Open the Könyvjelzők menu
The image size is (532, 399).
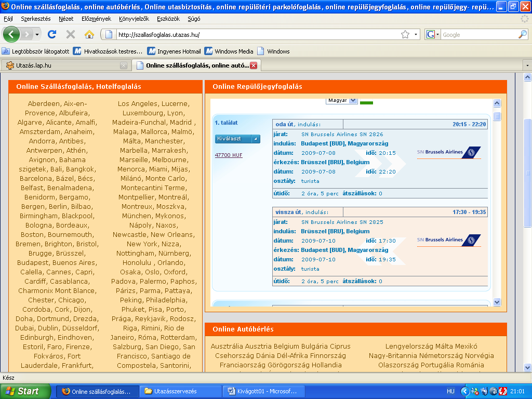tap(134, 19)
